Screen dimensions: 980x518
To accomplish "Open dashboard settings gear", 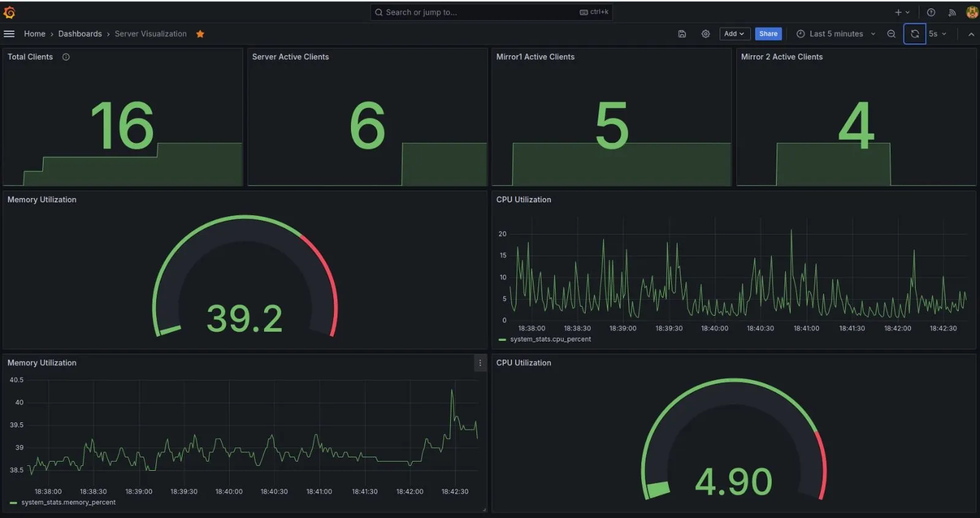I will pos(706,34).
